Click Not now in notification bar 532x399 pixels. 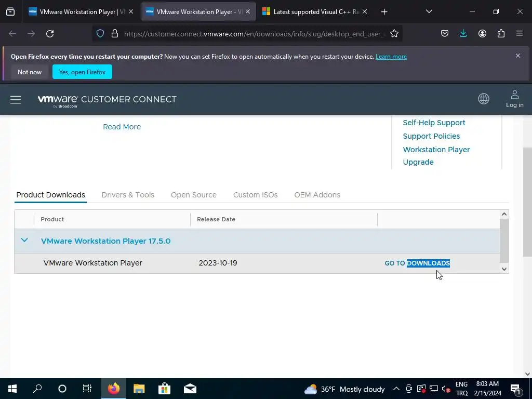[30, 72]
